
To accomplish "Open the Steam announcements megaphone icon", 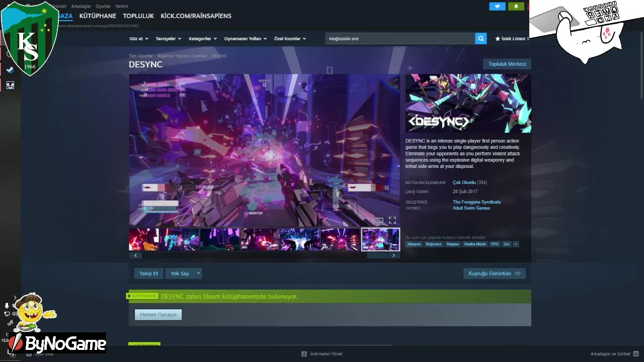I will [x=498, y=7].
